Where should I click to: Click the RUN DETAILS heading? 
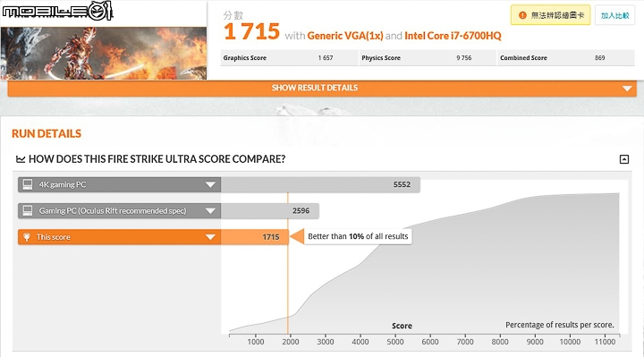(47, 133)
